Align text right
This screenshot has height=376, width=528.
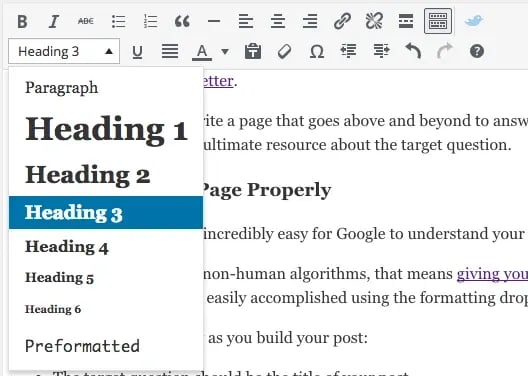pos(310,22)
